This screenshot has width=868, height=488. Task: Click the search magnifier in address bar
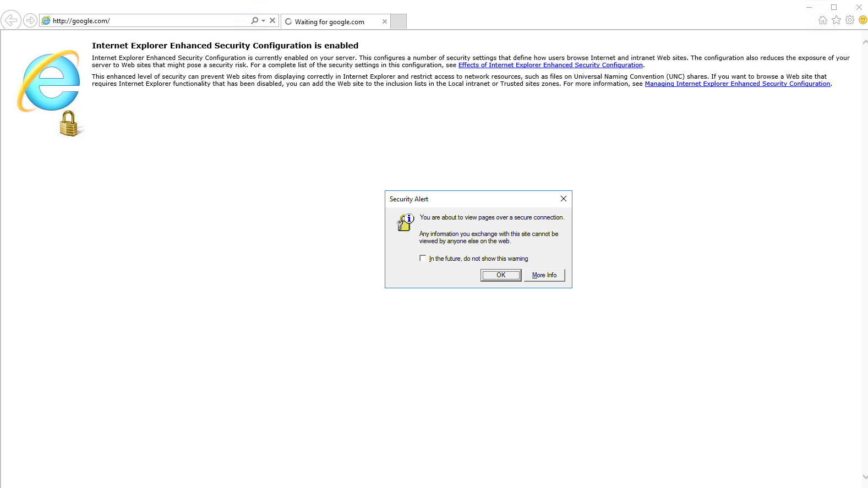(254, 20)
